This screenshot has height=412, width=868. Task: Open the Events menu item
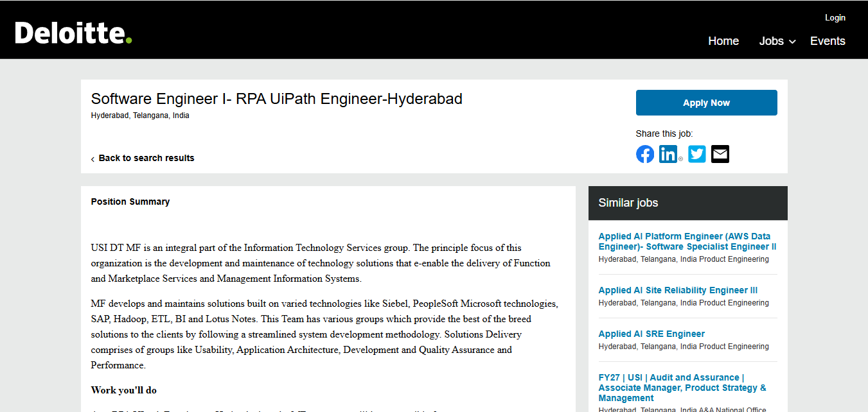(x=828, y=41)
